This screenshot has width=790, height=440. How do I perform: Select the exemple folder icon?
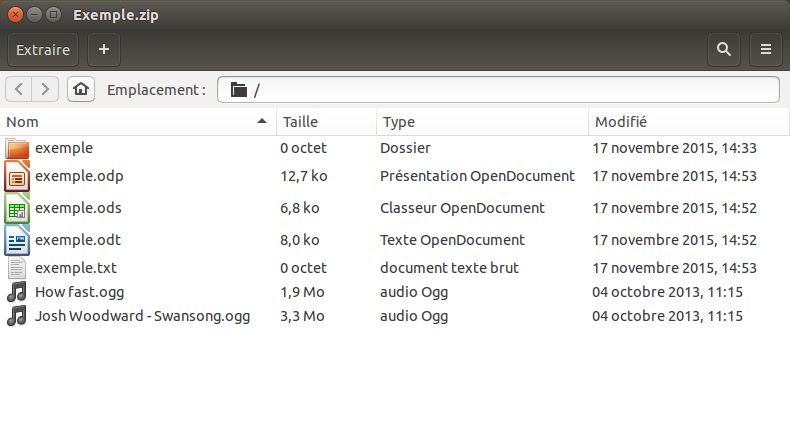17,148
